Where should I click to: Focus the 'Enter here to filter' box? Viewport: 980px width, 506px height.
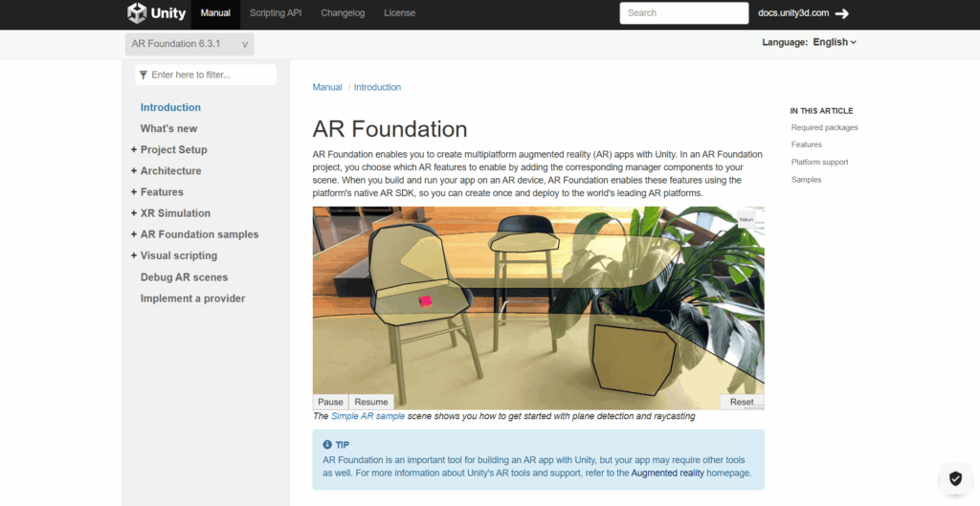tap(206, 75)
